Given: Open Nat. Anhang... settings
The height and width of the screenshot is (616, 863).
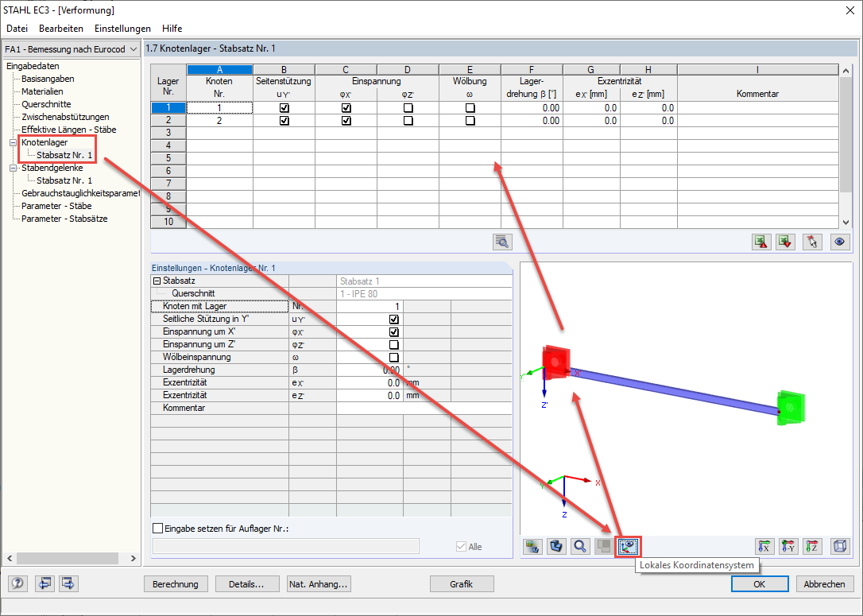Looking at the screenshot, I should coord(319,584).
